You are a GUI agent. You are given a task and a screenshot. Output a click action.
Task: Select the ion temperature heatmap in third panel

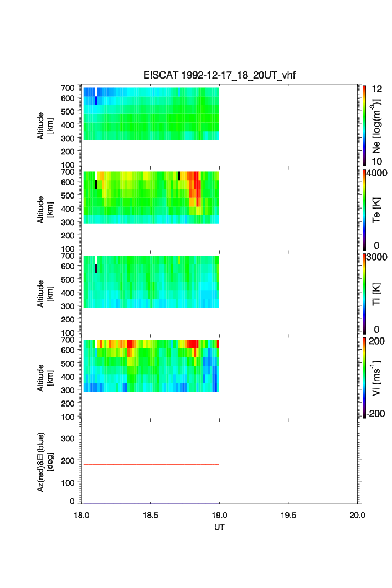tap(151, 282)
